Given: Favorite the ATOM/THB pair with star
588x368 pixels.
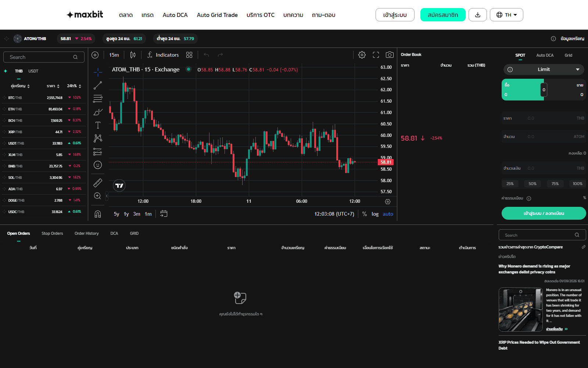Looking at the screenshot, I should pos(7,39).
